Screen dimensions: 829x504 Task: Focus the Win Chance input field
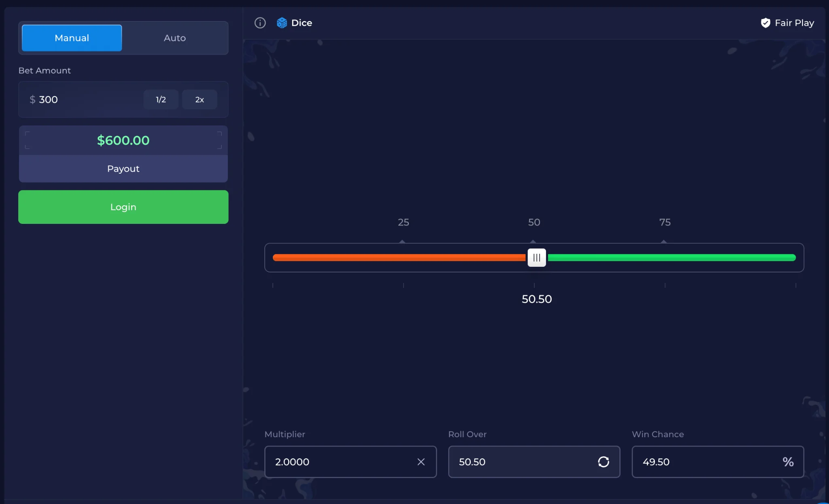point(718,462)
